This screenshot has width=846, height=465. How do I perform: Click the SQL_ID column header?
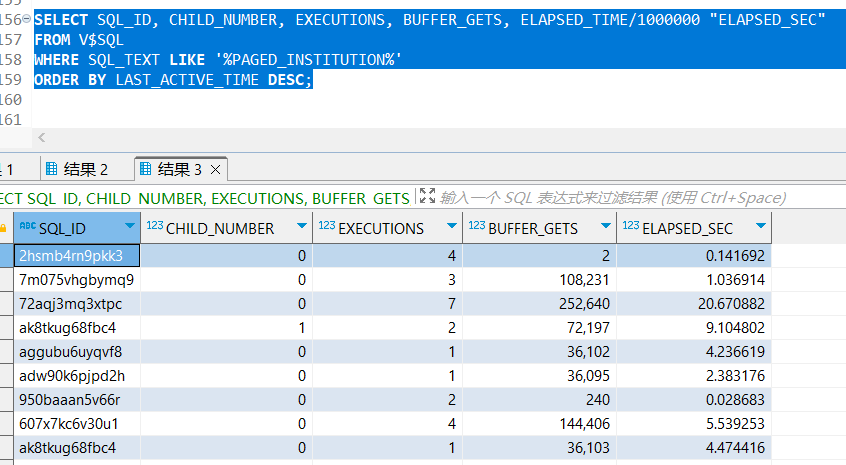point(77,228)
